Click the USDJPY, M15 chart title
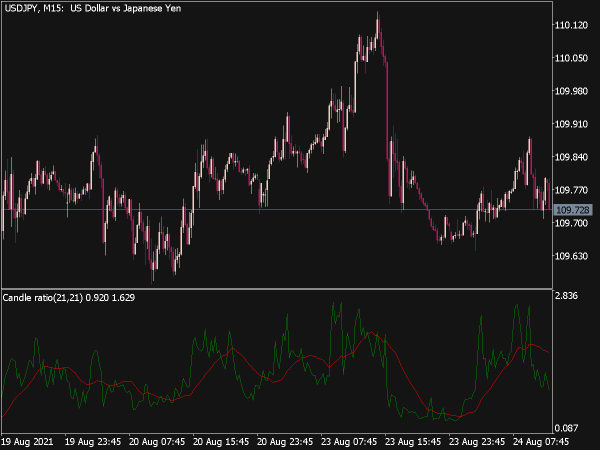This screenshot has width=600, height=450. [93, 8]
